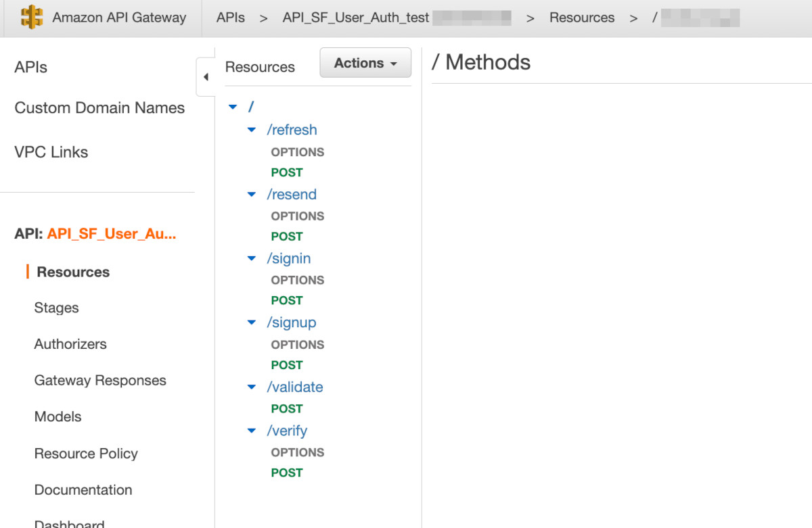Open the Actions dropdown menu
This screenshot has height=528, width=812.
[365, 63]
